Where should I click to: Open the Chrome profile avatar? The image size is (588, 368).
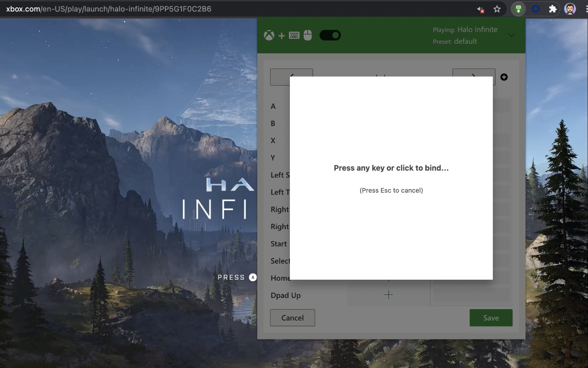pyautogui.click(x=570, y=9)
